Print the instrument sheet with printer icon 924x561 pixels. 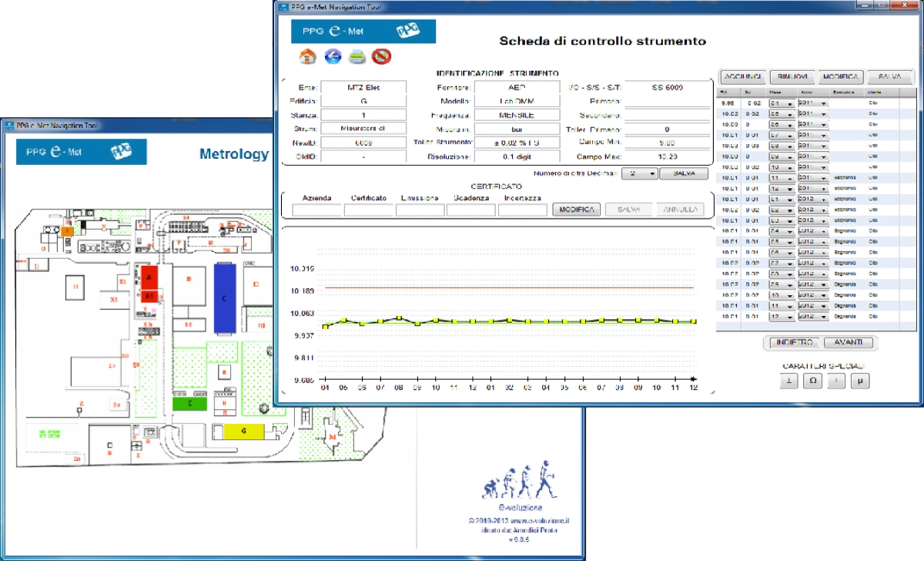click(357, 56)
